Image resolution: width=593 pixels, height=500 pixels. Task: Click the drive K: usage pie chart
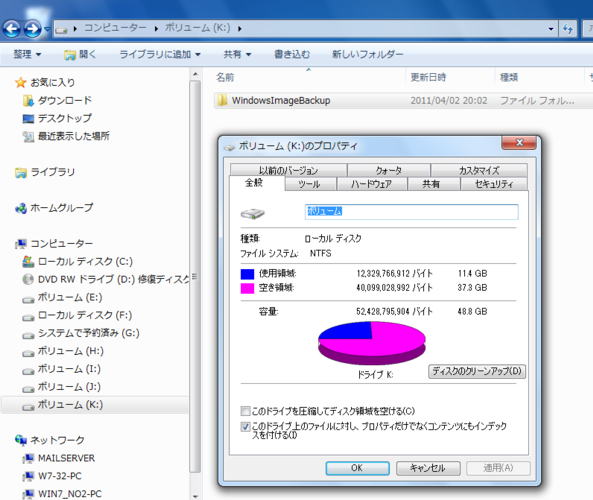pos(372,343)
